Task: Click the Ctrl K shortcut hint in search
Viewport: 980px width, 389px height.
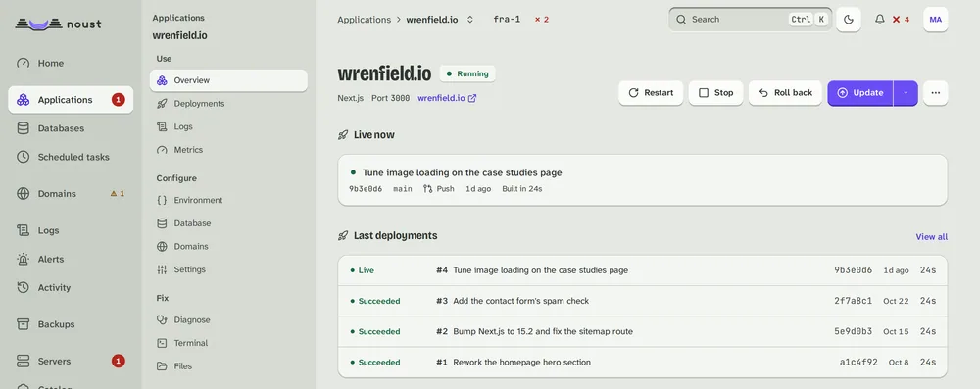Action: 808,20
